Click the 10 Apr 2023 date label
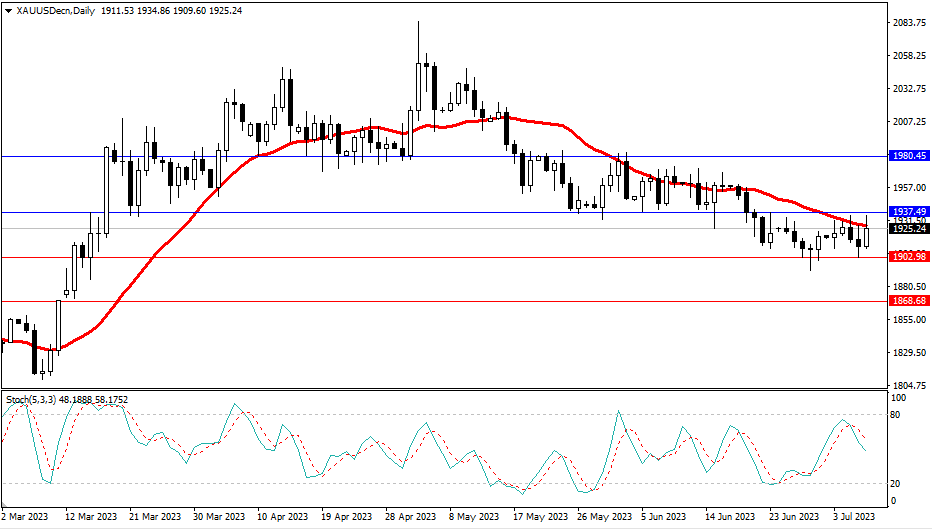 [282, 517]
